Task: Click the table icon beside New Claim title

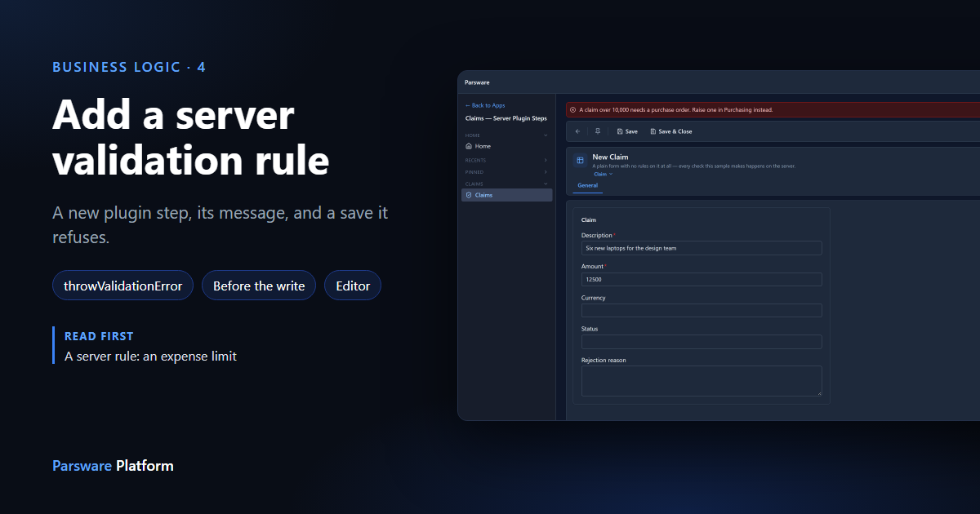Action: tap(580, 161)
